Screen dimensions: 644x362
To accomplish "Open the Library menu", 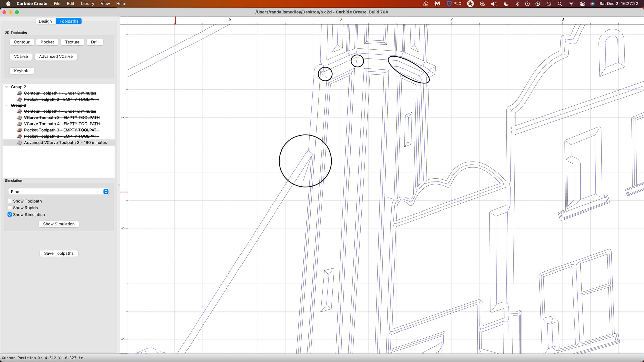I will [x=87, y=4].
